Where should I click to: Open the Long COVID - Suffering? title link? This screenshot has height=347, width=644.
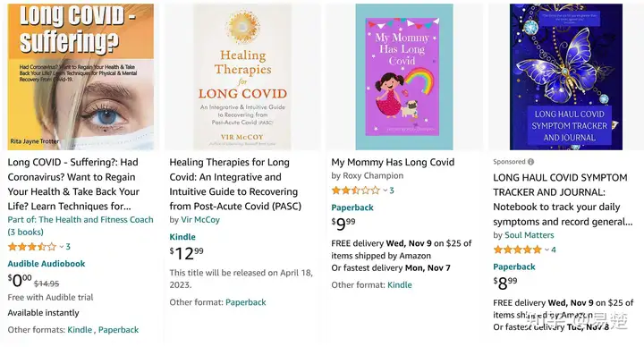point(74,184)
